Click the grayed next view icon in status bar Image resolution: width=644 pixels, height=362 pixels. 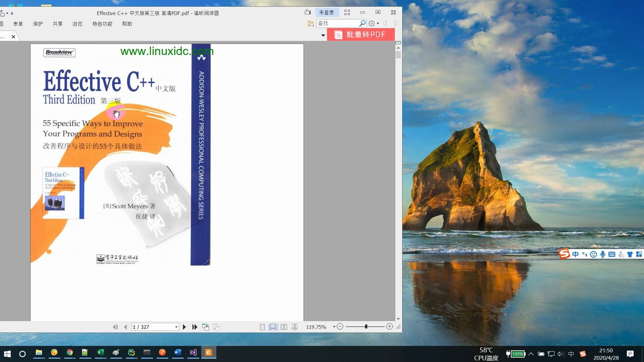pos(216,327)
